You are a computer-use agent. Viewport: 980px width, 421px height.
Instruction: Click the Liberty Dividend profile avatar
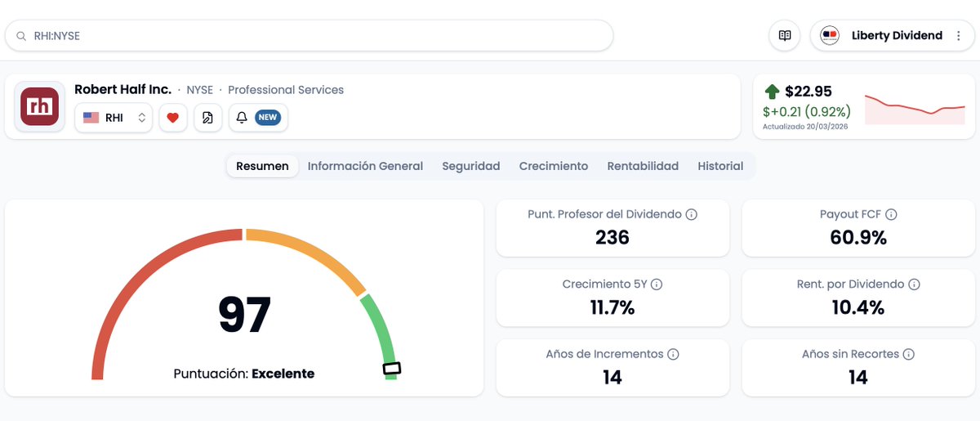830,36
